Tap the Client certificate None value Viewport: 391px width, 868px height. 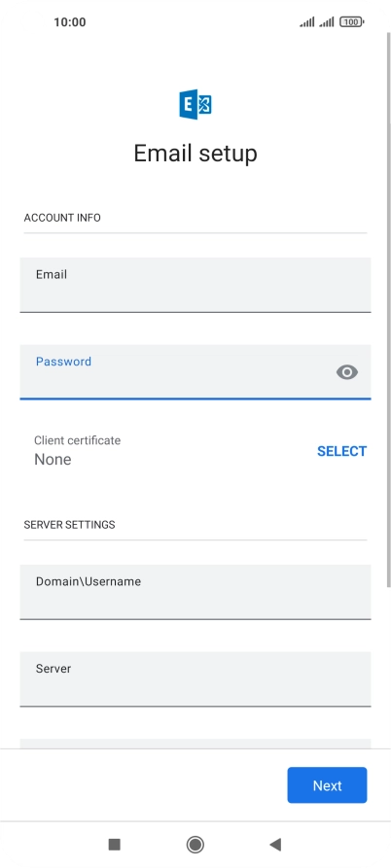pos(53,460)
